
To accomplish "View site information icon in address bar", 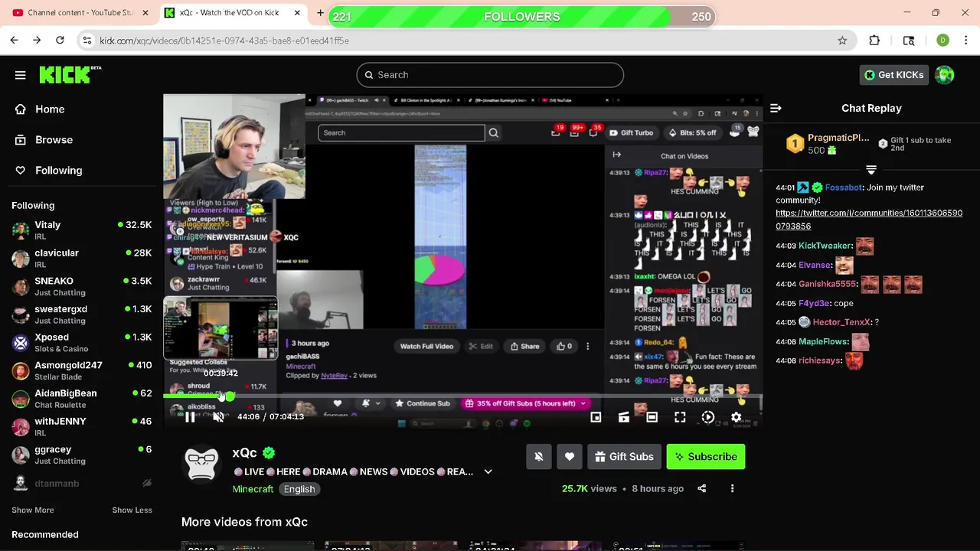I will pos(87,41).
